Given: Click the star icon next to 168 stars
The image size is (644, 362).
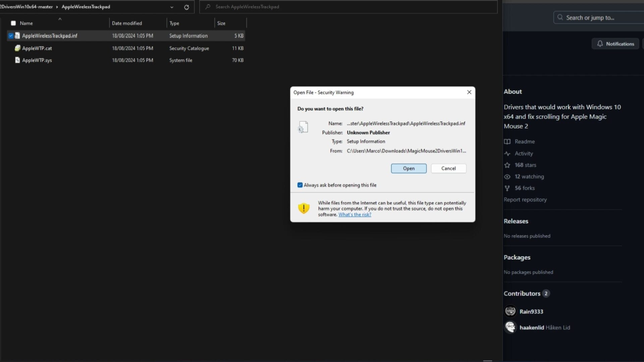Looking at the screenshot, I should [507, 165].
